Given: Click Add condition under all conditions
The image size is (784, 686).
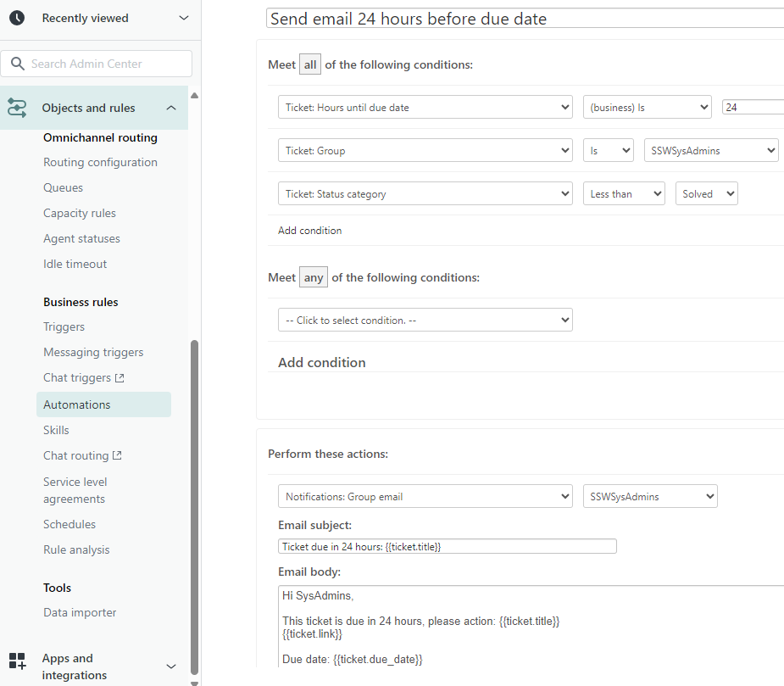Looking at the screenshot, I should (310, 231).
